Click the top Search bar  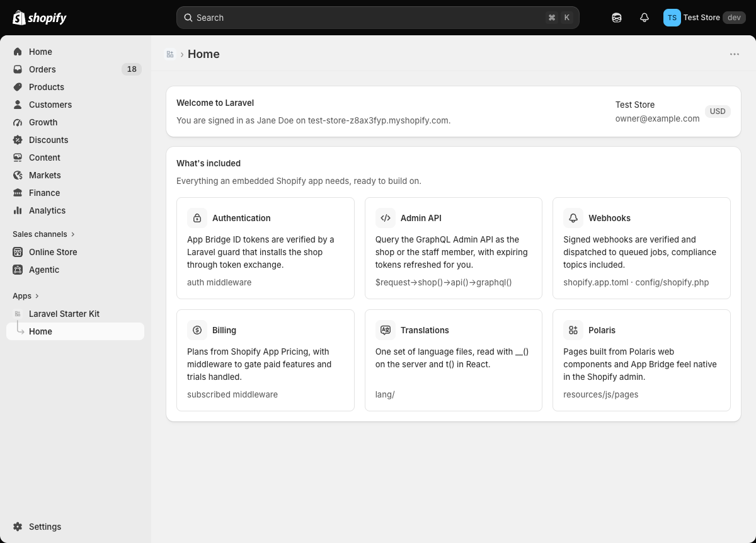378,18
